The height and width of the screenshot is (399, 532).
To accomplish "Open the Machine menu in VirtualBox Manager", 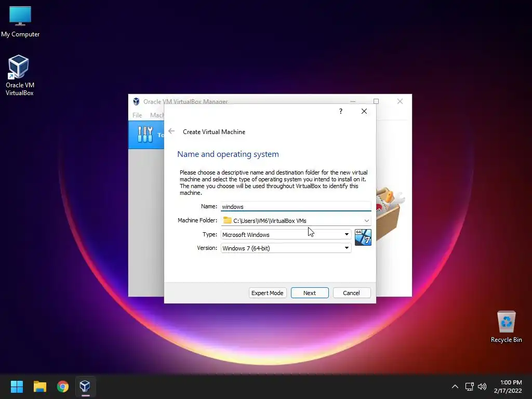I will coord(157,115).
